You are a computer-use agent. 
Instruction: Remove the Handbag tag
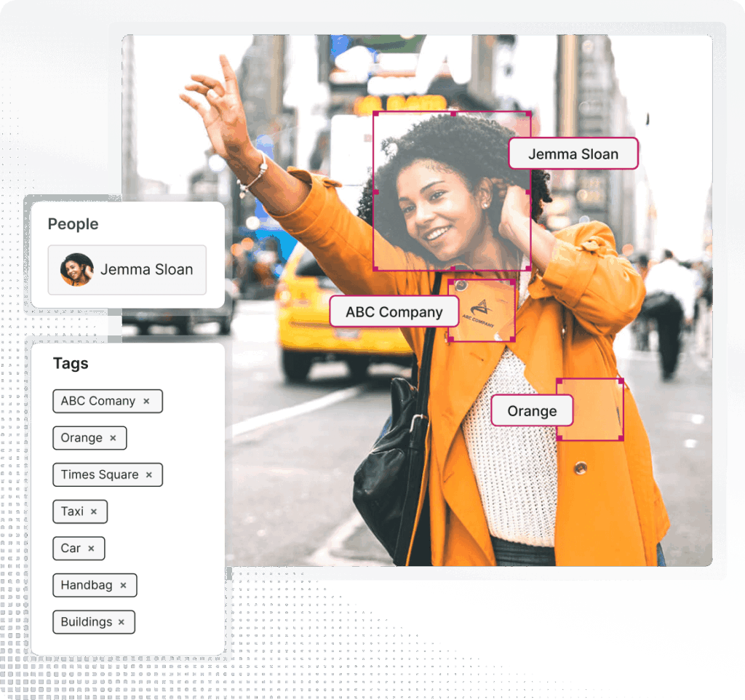point(123,585)
